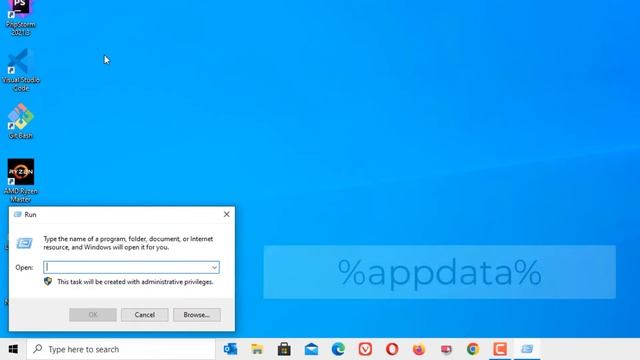Click the "Open:" label
640x360 pixels.
24,267
